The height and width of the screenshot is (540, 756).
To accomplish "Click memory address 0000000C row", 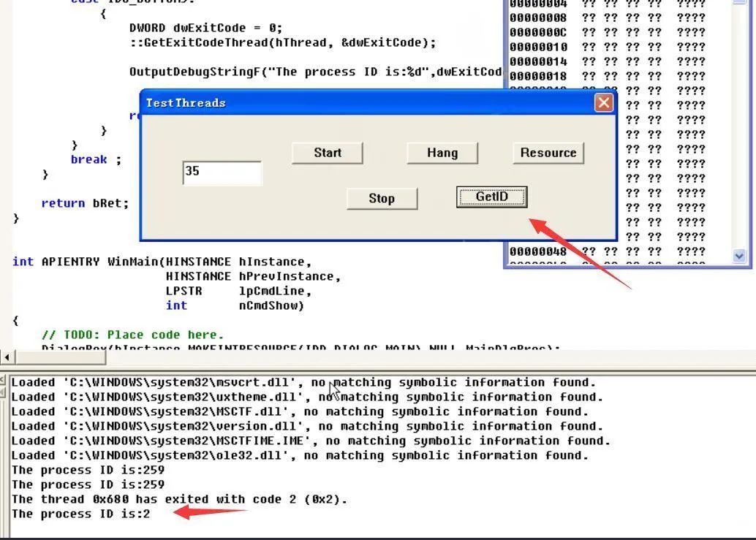I will coord(608,32).
